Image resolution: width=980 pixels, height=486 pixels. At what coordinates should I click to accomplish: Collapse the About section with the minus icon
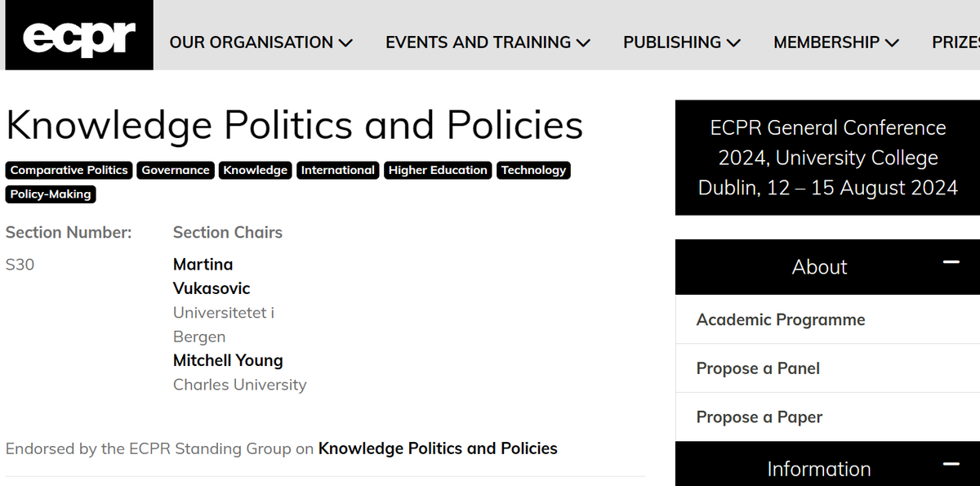coord(951,263)
